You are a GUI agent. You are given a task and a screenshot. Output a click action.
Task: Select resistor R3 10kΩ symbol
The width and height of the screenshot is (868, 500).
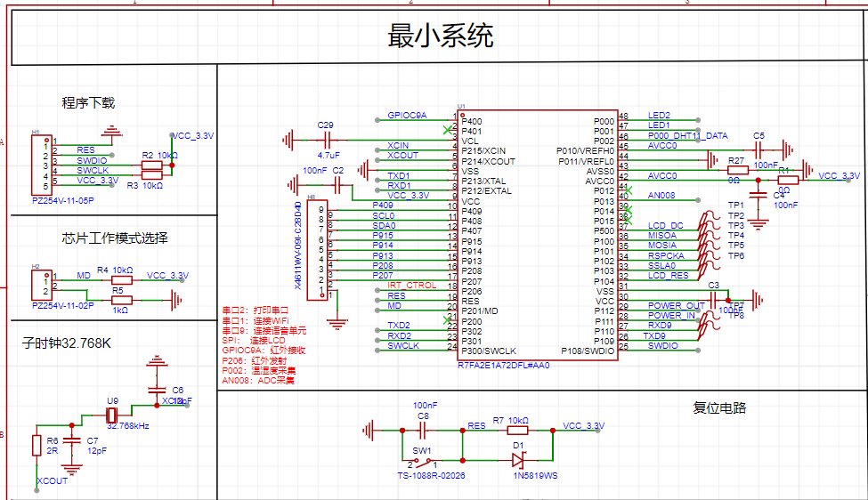(x=151, y=175)
